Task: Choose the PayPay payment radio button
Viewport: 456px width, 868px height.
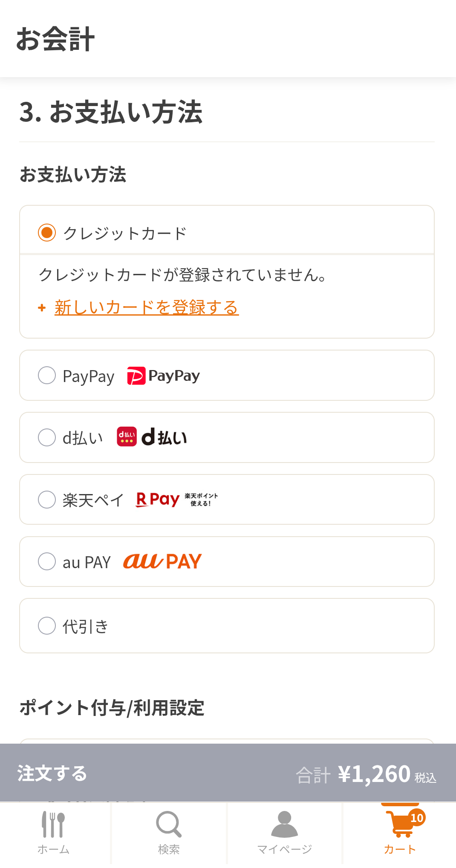Action: coord(47,375)
